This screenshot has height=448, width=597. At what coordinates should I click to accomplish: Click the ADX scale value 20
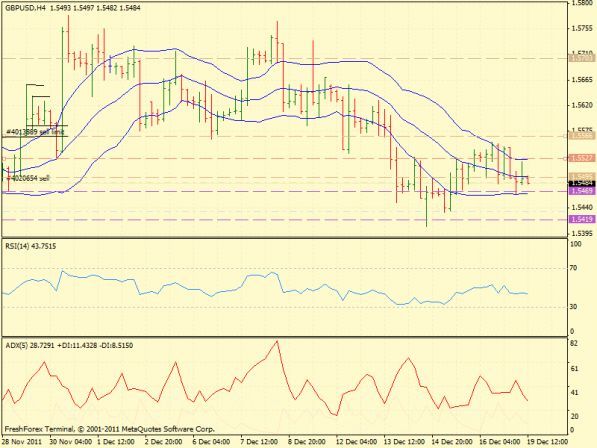[x=574, y=416]
